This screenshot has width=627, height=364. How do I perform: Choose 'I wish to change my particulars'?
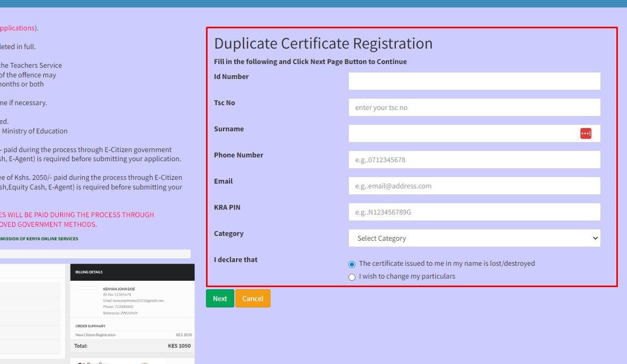point(352,277)
